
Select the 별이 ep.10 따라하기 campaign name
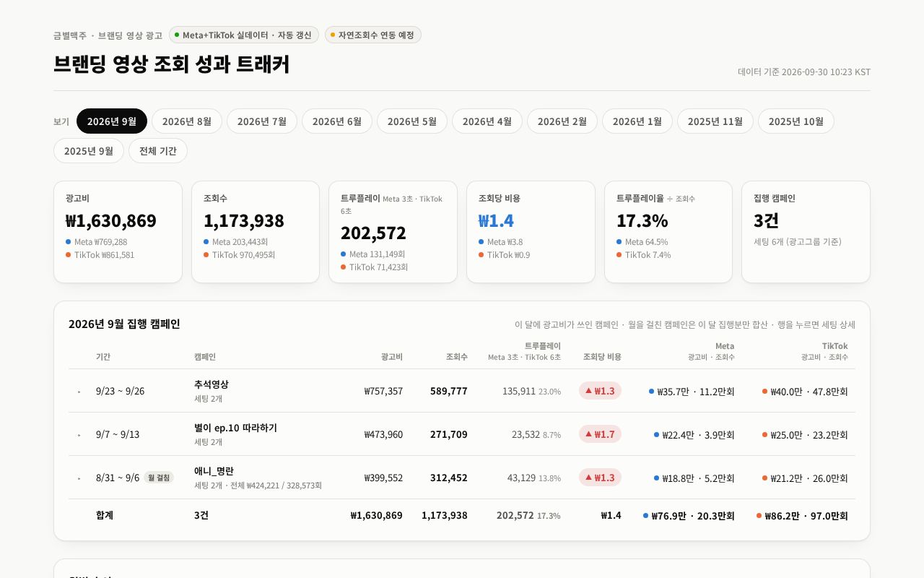pos(235,428)
